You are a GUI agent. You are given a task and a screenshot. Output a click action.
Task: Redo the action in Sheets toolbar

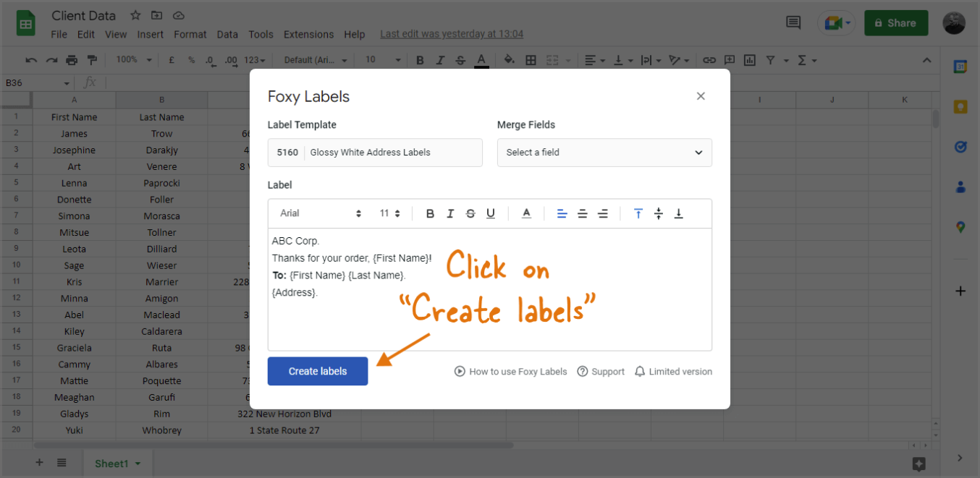(51, 60)
